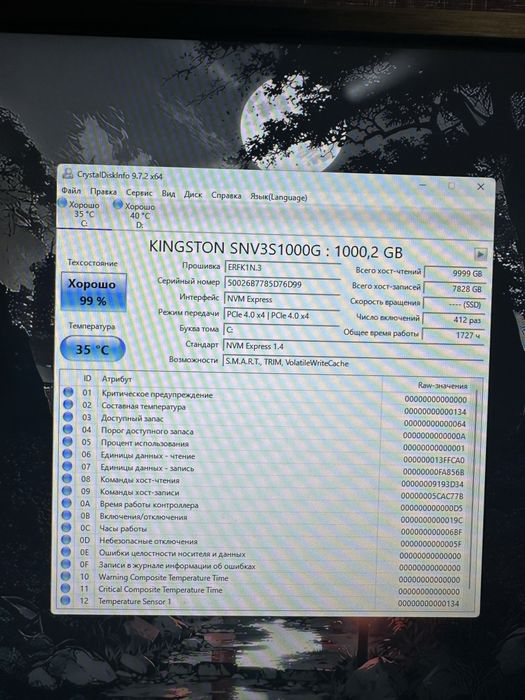
Task: Select the C: drive tab at 35 °C
Action: tap(84, 214)
